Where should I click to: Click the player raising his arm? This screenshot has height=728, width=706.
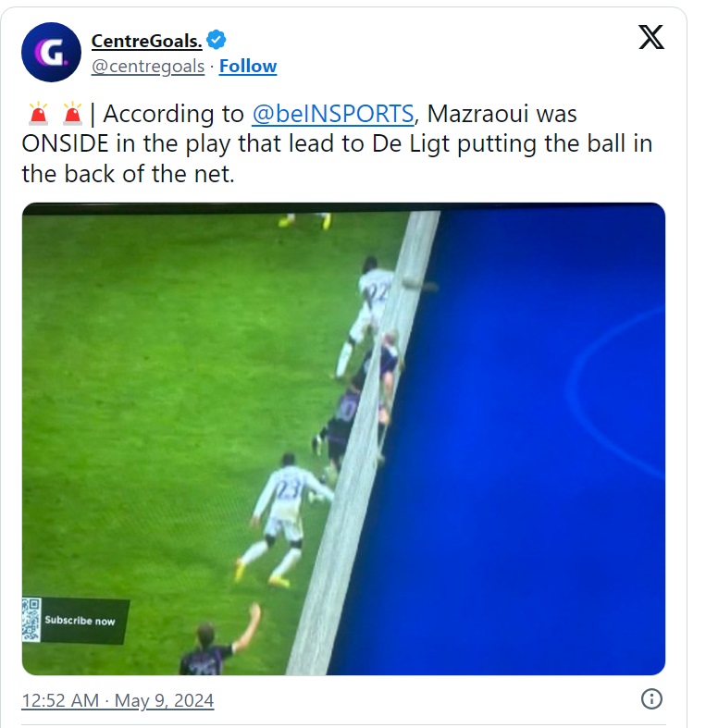(x=218, y=642)
